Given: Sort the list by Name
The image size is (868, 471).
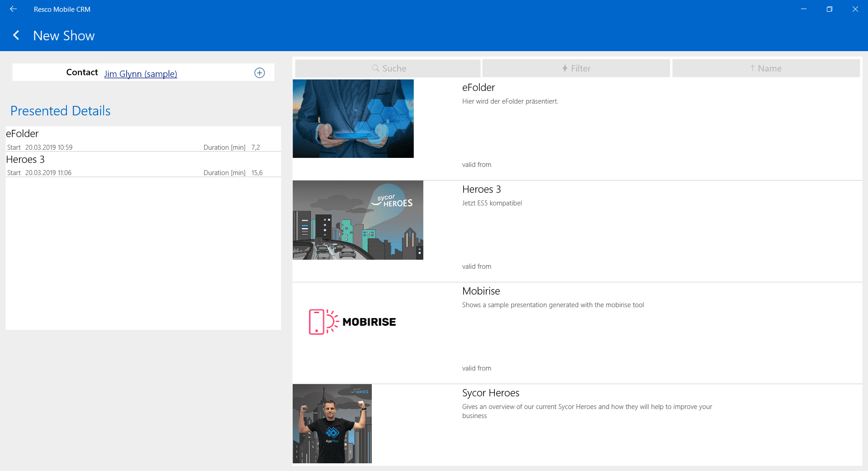Looking at the screenshot, I should click(766, 68).
